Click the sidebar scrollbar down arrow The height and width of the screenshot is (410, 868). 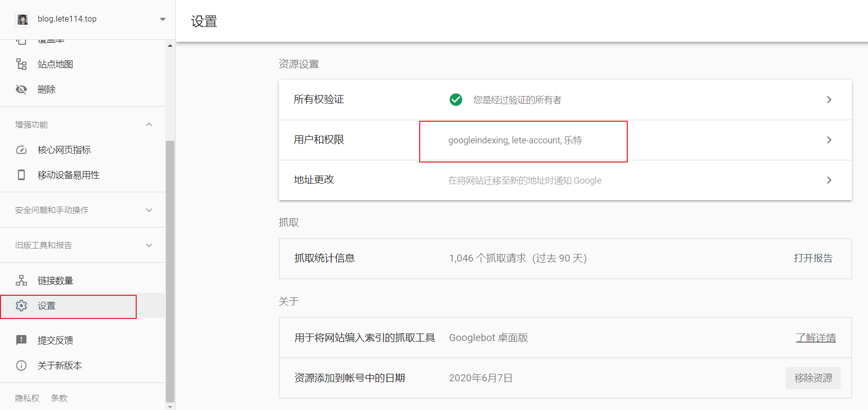(x=170, y=406)
